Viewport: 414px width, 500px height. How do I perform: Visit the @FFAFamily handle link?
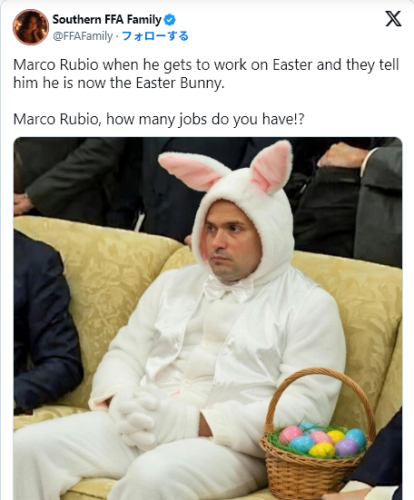pyautogui.click(x=83, y=36)
